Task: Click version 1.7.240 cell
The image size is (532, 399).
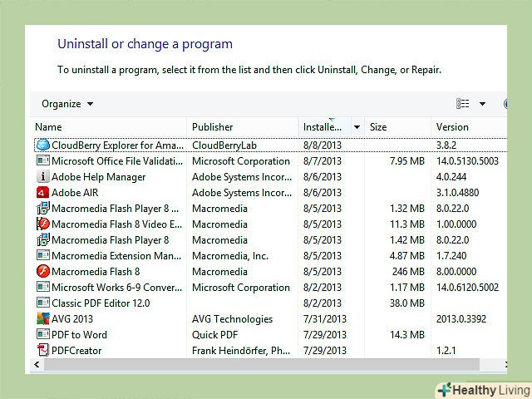Action: point(451,255)
